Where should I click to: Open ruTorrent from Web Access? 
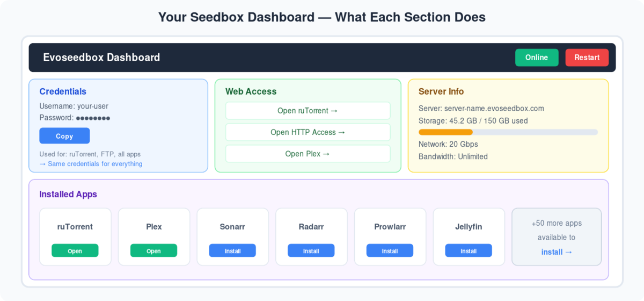tap(308, 111)
